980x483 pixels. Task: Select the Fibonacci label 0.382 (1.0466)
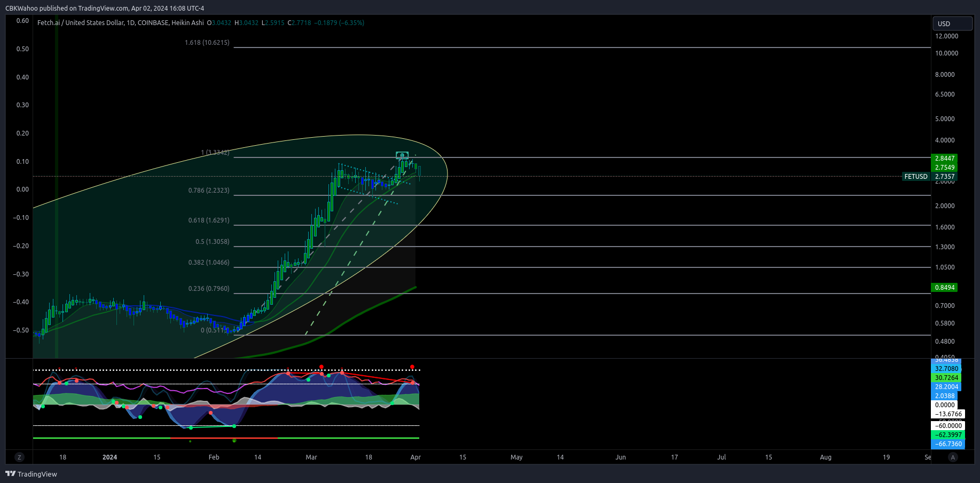[x=209, y=263]
